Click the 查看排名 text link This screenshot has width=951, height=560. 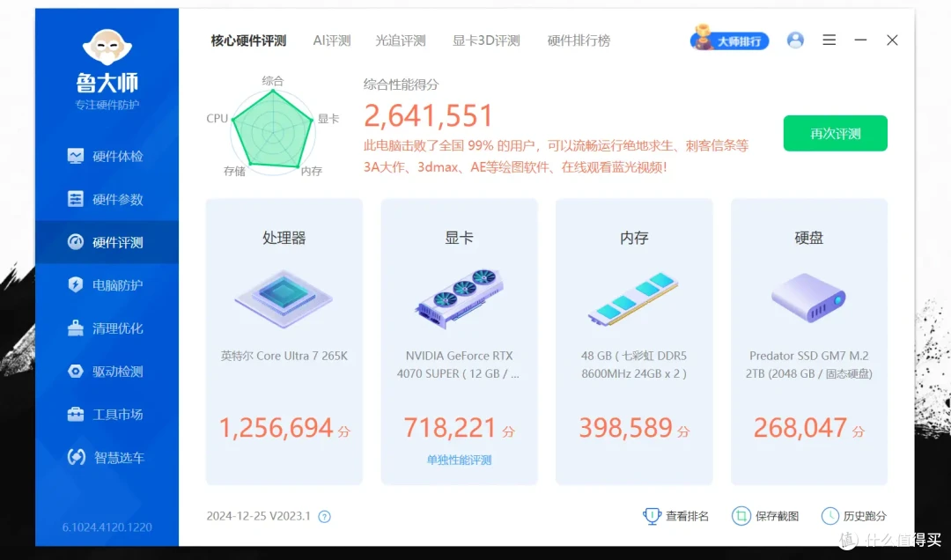[687, 516]
